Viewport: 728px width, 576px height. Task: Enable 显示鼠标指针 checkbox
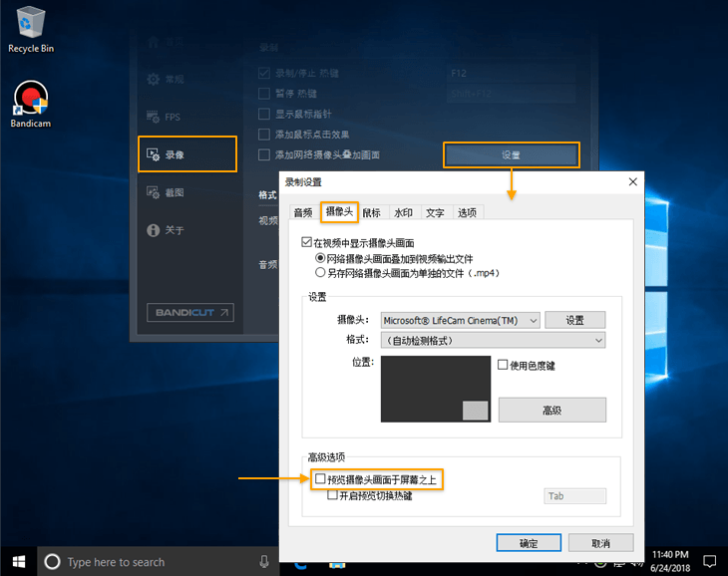(264, 114)
